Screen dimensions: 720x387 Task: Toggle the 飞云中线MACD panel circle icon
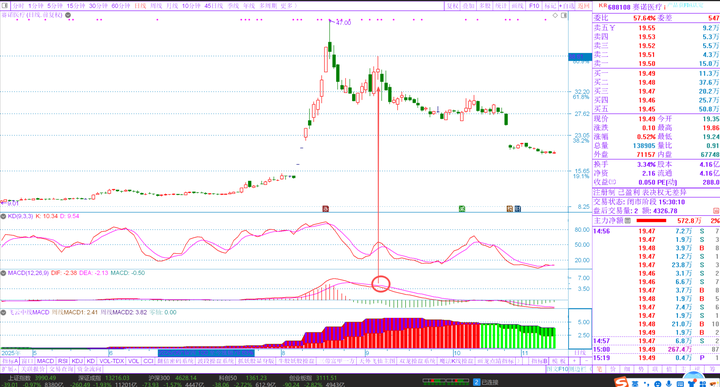coord(4,313)
